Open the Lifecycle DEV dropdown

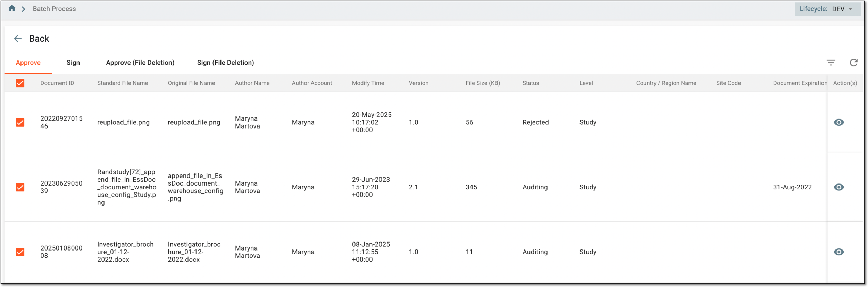click(827, 9)
